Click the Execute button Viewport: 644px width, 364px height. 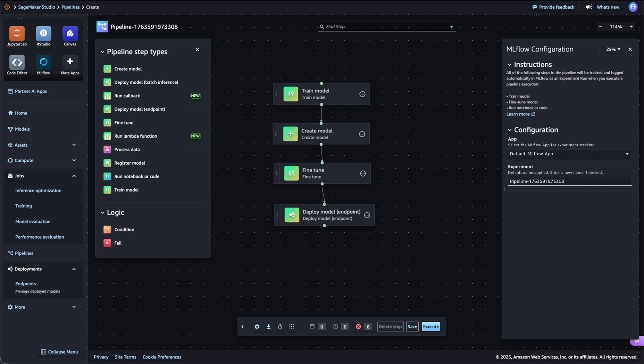point(431,327)
